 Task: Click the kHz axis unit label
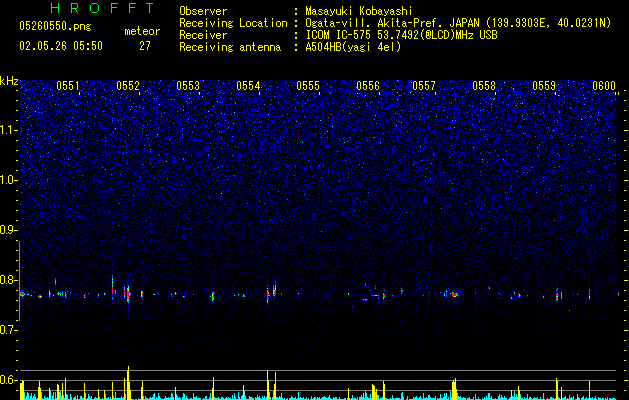tap(9, 81)
